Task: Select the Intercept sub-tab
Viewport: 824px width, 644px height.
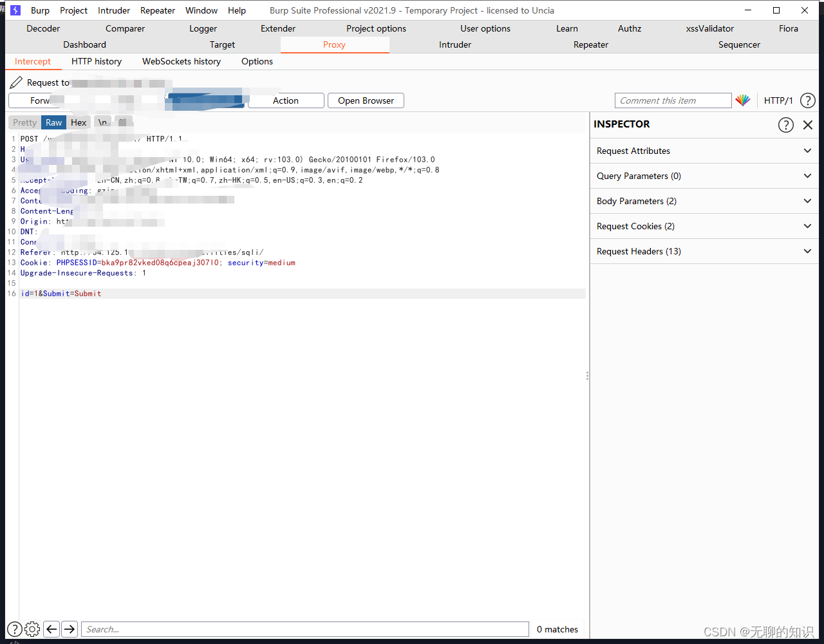Action: click(x=33, y=61)
